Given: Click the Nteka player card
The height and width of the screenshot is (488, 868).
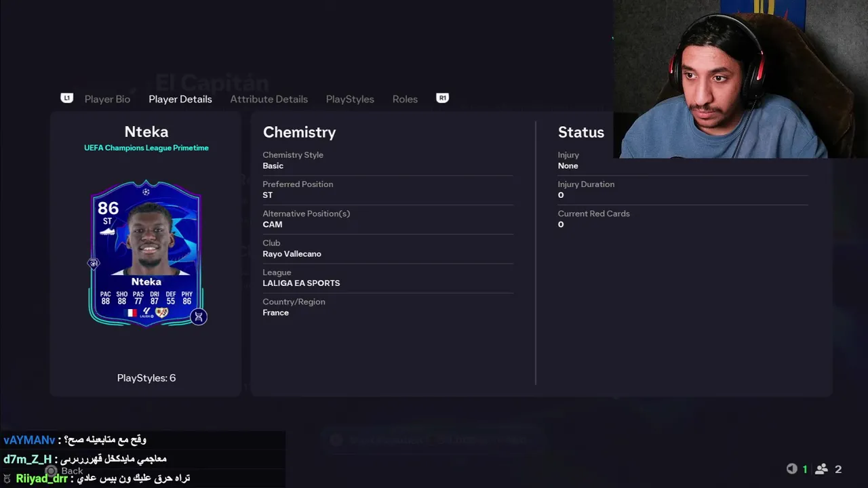Looking at the screenshot, I should 146,253.
